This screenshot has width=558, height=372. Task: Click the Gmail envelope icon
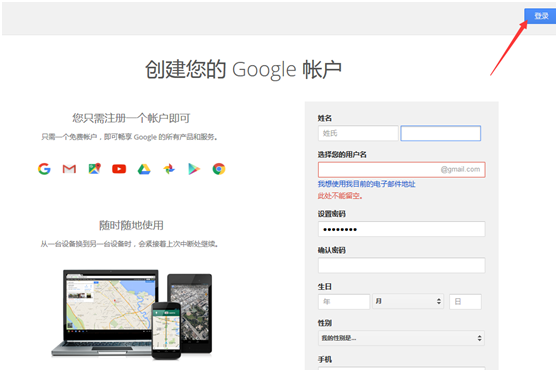pos(69,169)
